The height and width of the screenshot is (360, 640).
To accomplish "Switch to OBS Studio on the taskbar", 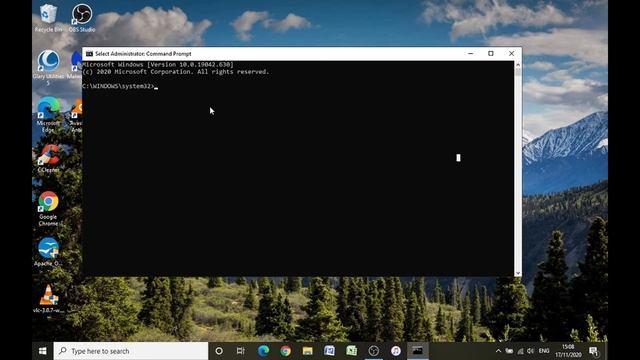I will tap(373, 351).
